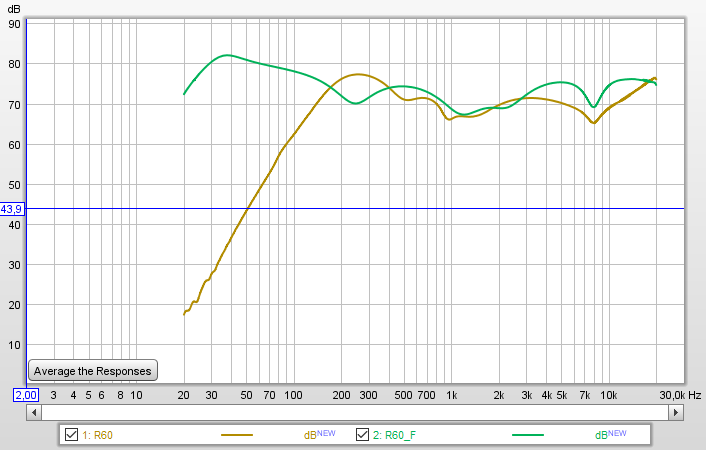Uncheck the 1: R60 trace checkbox
The height and width of the screenshot is (450, 706).
point(71,435)
